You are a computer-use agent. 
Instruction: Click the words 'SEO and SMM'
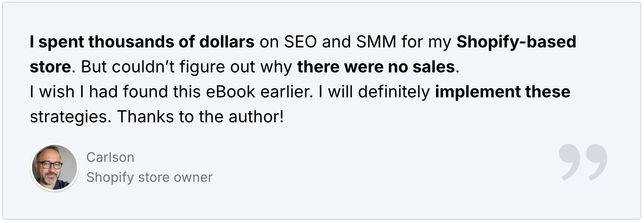pyautogui.click(x=340, y=42)
